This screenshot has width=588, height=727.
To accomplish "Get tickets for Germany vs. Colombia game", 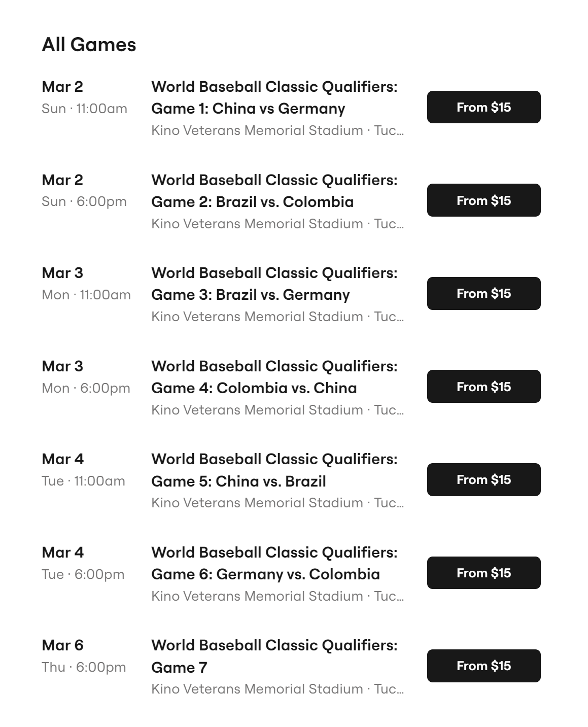I will tap(483, 573).
